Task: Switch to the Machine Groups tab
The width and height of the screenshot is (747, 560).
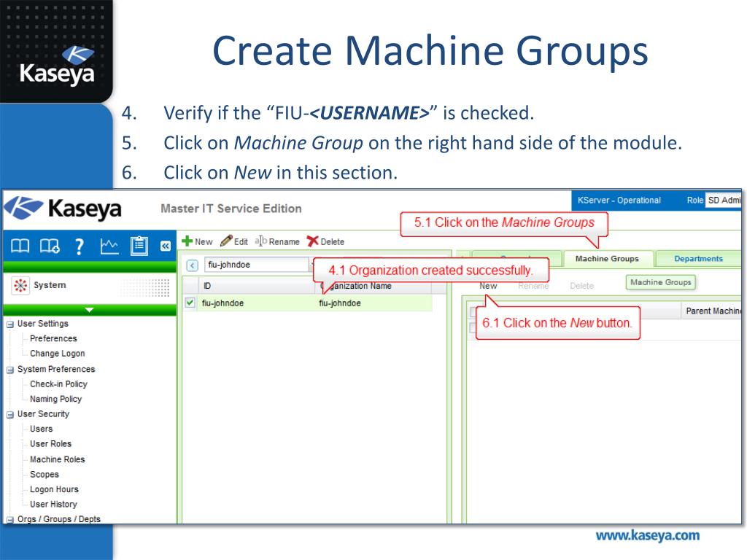Action: [x=607, y=259]
